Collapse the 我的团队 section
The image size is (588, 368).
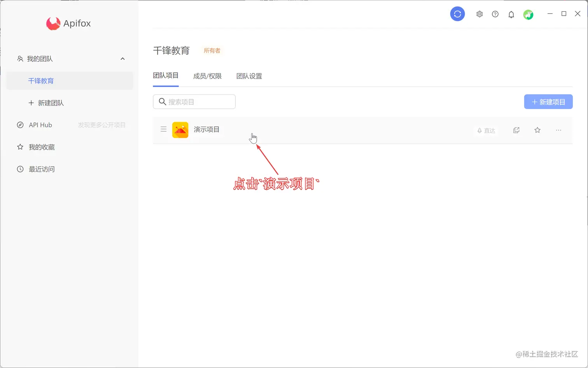point(122,59)
